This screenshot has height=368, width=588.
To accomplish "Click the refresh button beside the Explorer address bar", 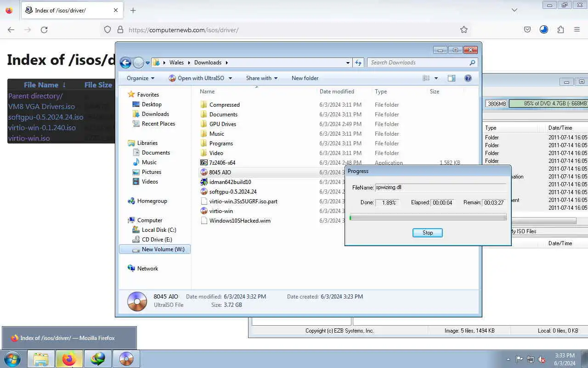I will point(358,63).
